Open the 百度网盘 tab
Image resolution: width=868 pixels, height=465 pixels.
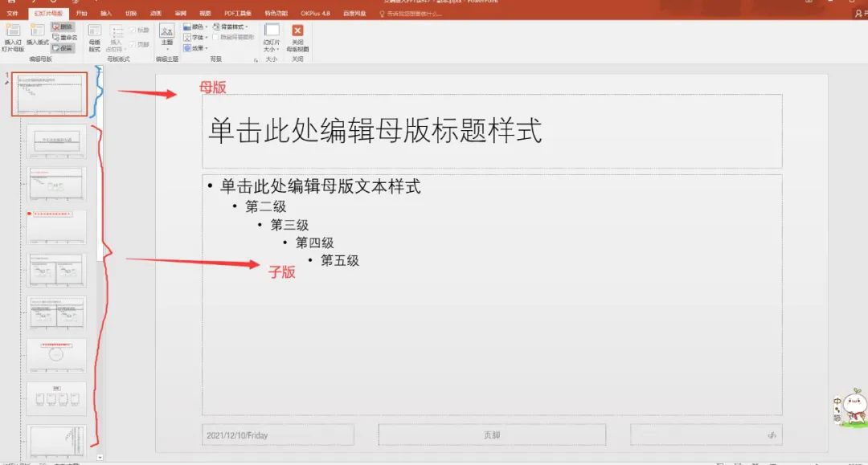click(354, 14)
